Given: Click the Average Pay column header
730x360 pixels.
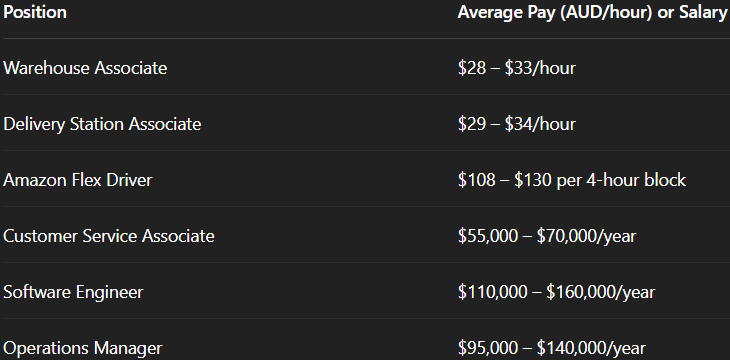Looking at the screenshot, I should point(592,13).
